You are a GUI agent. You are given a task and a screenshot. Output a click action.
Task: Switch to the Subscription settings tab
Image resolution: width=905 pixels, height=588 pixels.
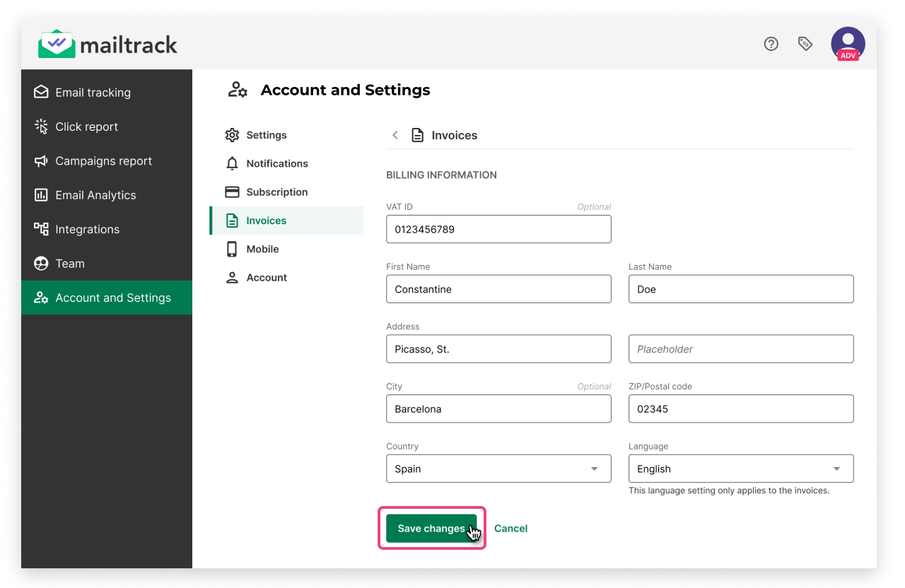coord(276,192)
